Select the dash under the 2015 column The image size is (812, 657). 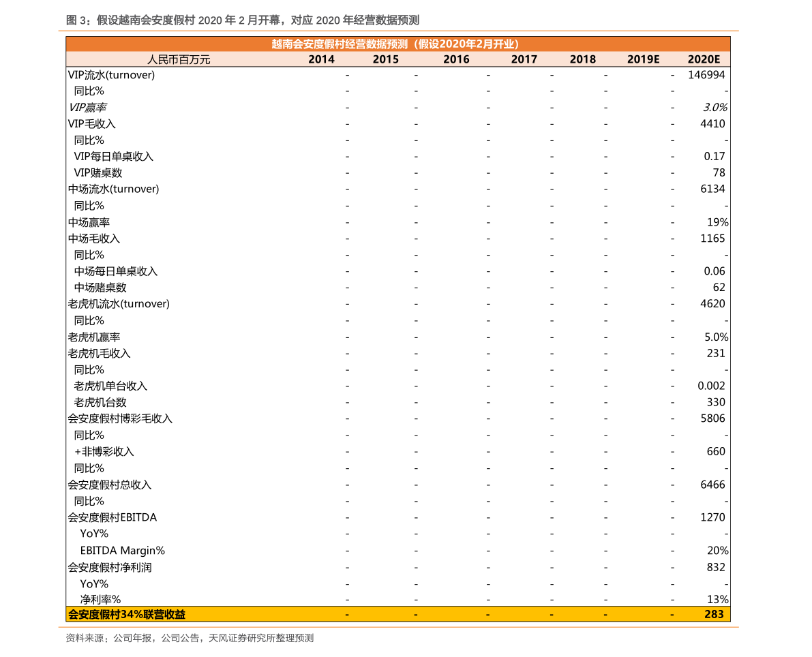pyautogui.click(x=416, y=615)
